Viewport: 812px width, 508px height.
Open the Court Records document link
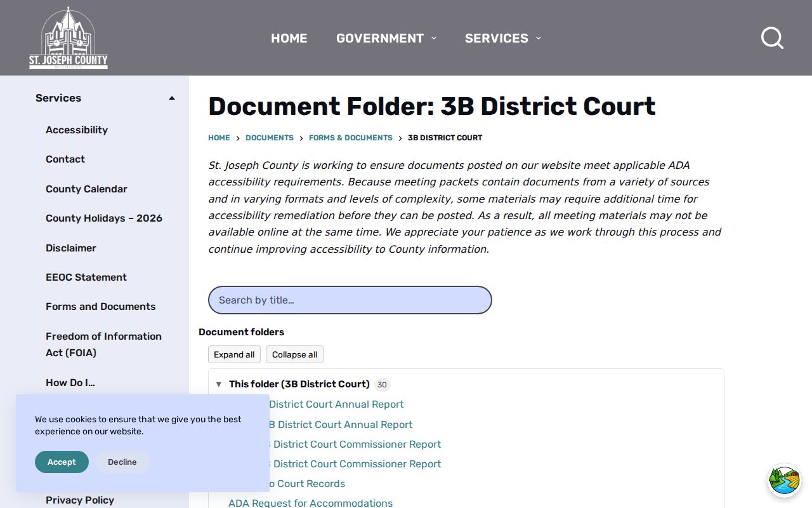coord(307,484)
